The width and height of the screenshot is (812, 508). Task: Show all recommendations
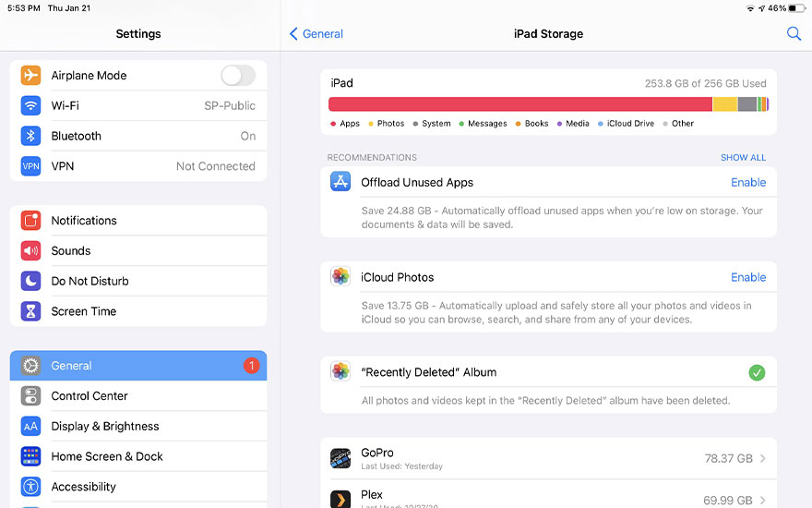(743, 158)
